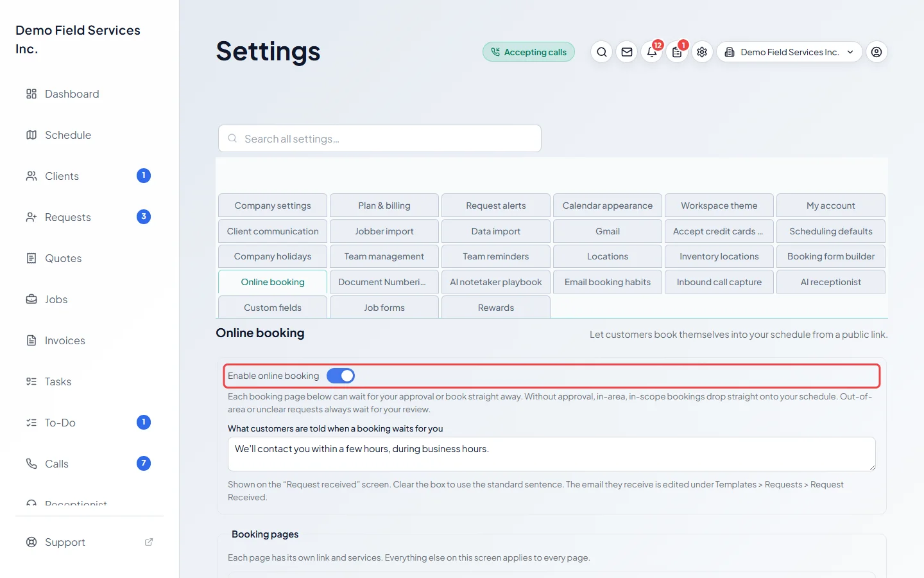Click the Accepting calls status button

[x=529, y=52]
